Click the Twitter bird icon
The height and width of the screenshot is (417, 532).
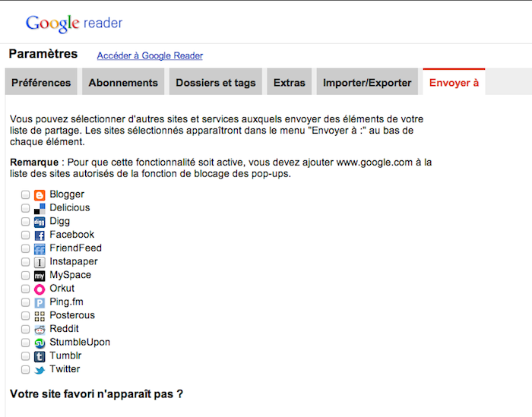coord(40,370)
